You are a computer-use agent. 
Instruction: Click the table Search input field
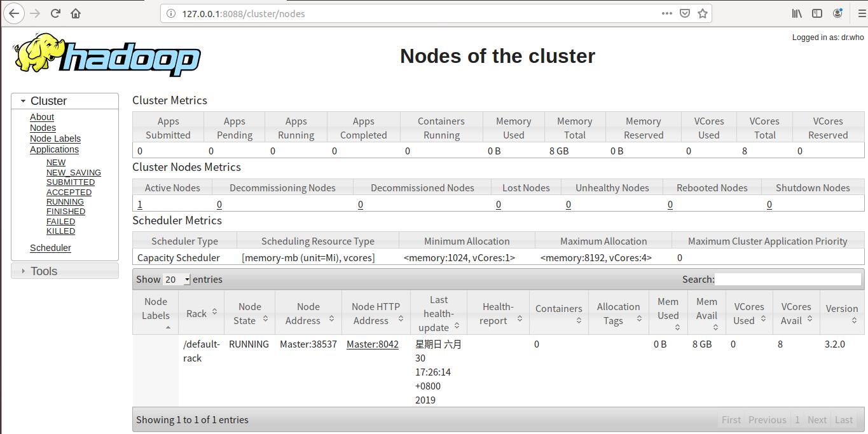787,280
